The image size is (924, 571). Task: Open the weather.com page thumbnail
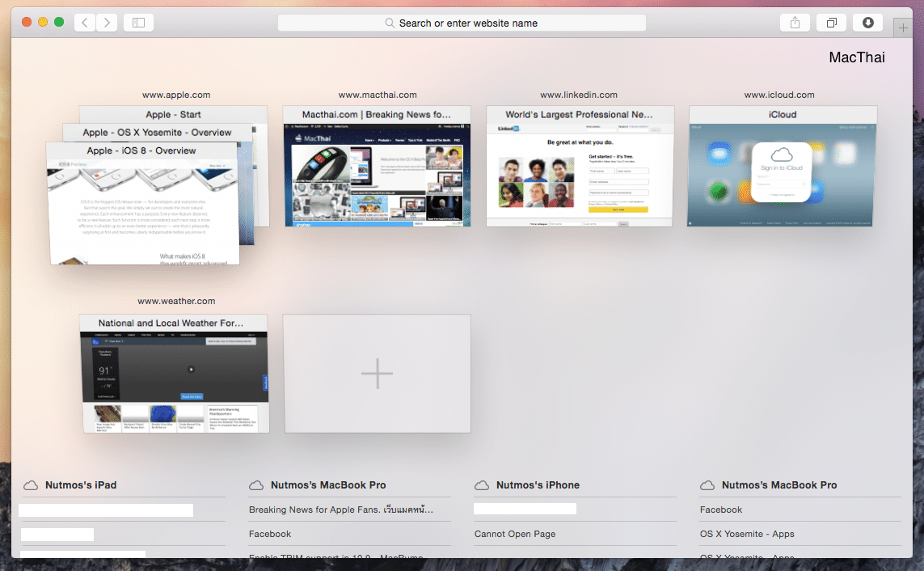pyautogui.click(x=175, y=382)
